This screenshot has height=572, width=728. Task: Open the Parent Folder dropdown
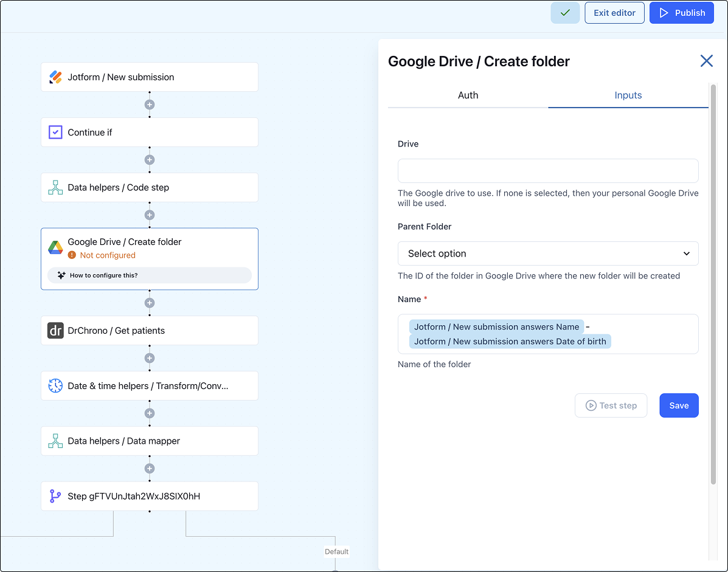coord(548,253)
